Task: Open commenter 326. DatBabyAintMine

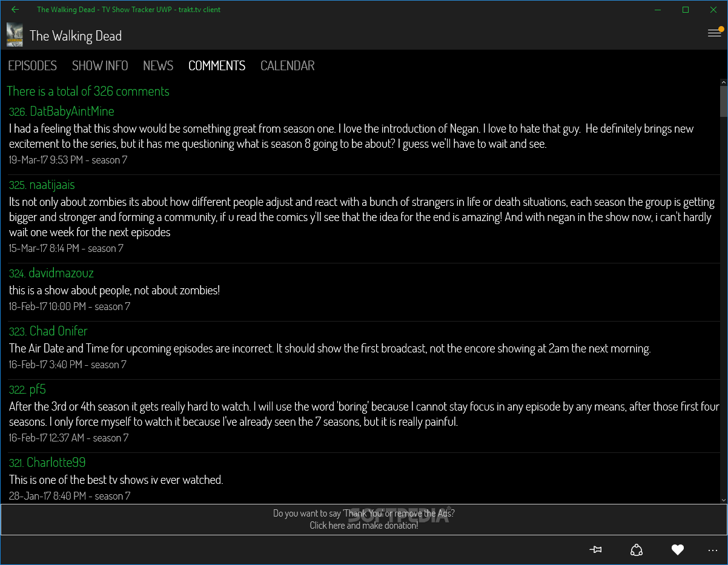Action: [61, 111]
